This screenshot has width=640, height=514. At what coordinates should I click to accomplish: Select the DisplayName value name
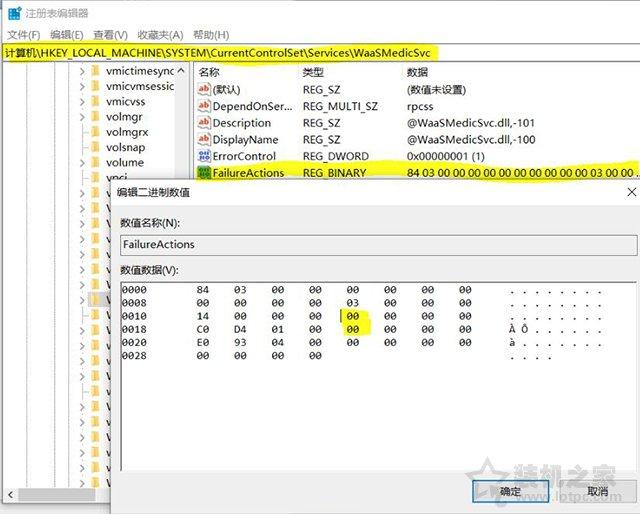click(245, 140)
